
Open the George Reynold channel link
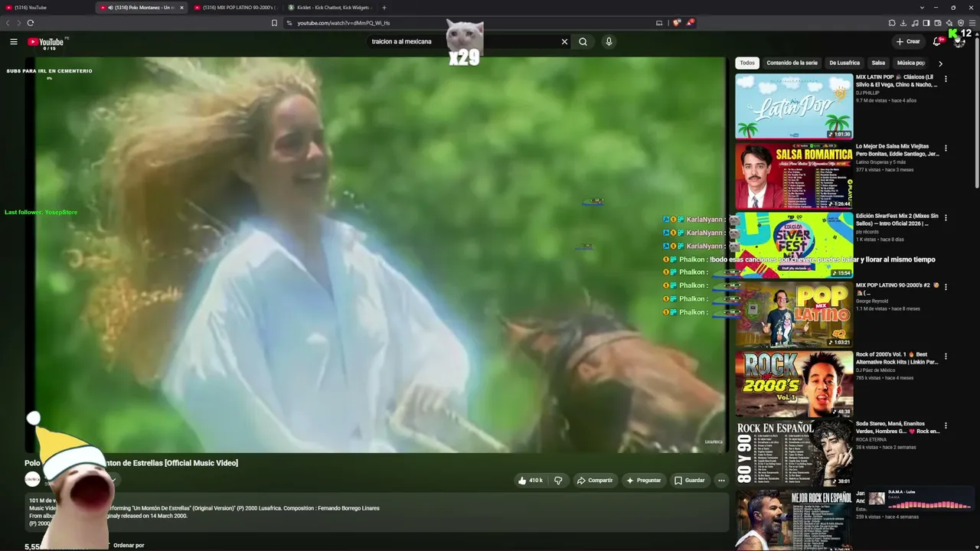872,301
